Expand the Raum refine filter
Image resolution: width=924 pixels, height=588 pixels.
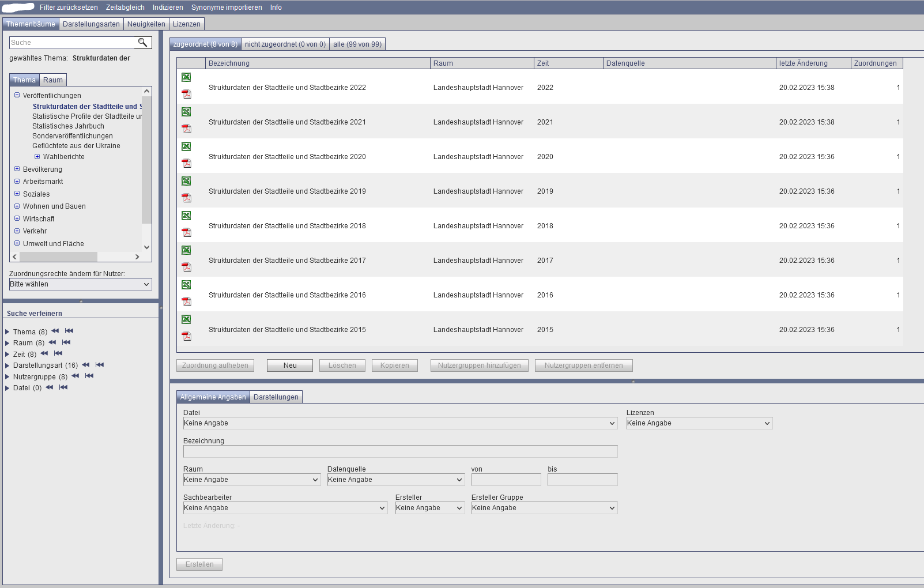[7, 343]
